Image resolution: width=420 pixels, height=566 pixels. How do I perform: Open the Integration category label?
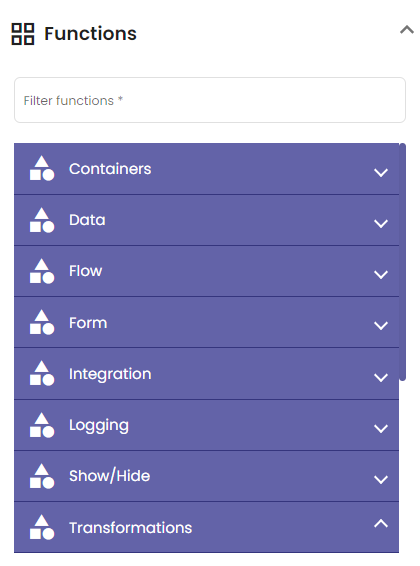click(110, 374)
